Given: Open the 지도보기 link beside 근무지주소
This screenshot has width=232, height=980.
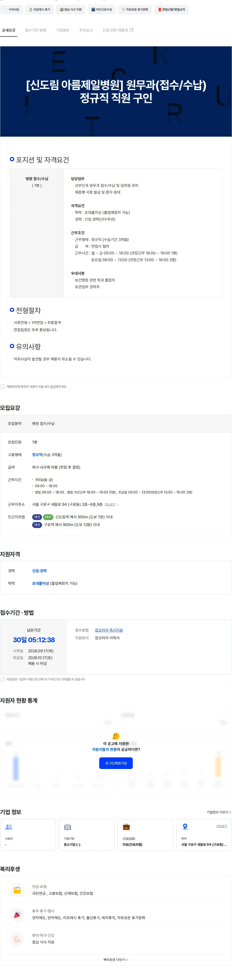Looking at the screenshot, I should point(110,504).
